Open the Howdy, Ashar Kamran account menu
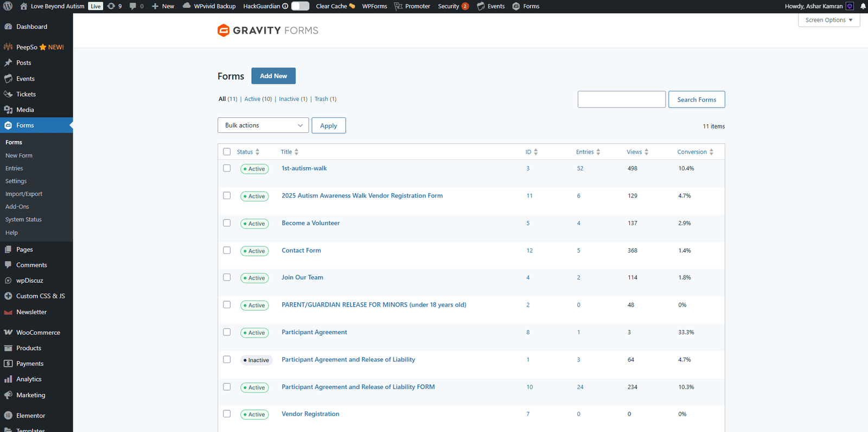This screenshot has height=432, width=868. coord(819,7)
